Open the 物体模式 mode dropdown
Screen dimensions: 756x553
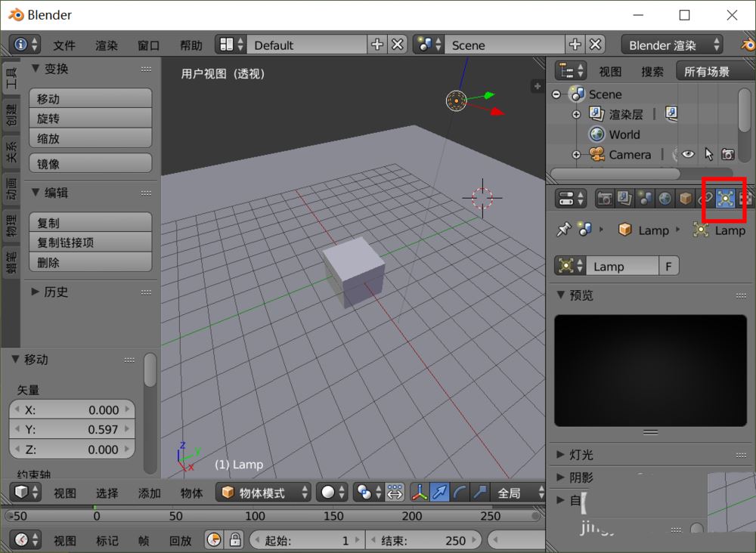(263, 492)
